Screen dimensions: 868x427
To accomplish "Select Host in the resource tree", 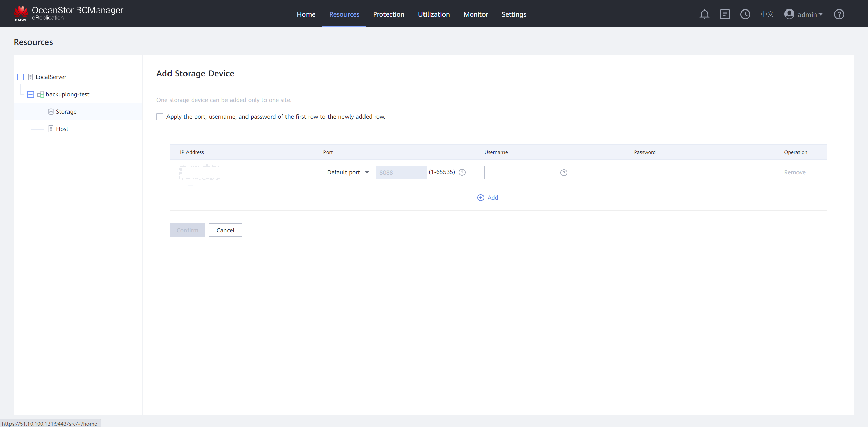I will tap(62, 129).
